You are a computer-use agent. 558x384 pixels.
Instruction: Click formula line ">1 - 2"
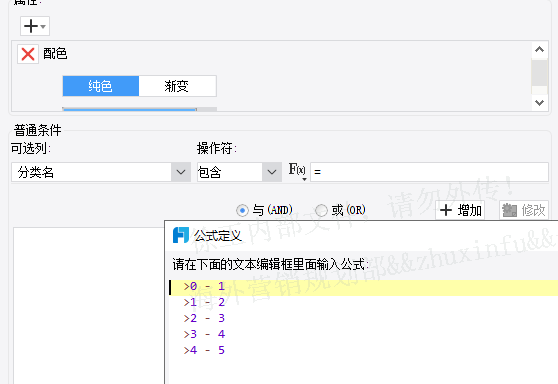[204, 303]
